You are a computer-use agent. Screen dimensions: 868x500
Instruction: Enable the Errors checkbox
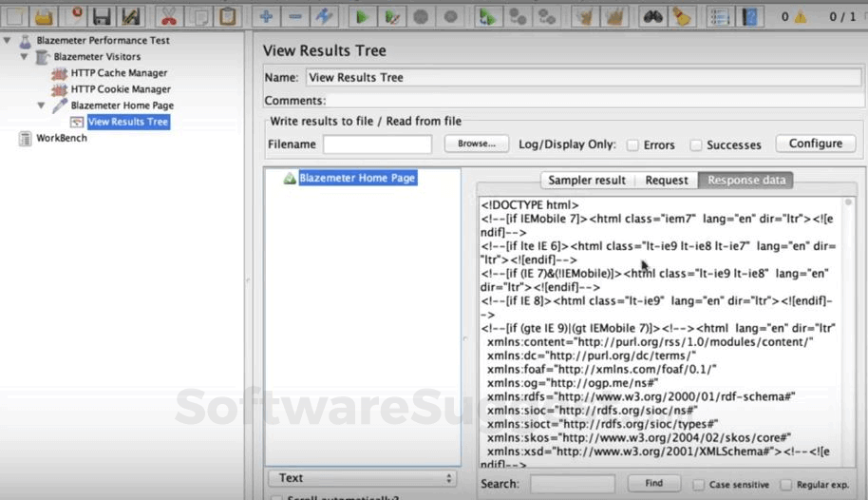pyautogui.click(x=632, y=145)
